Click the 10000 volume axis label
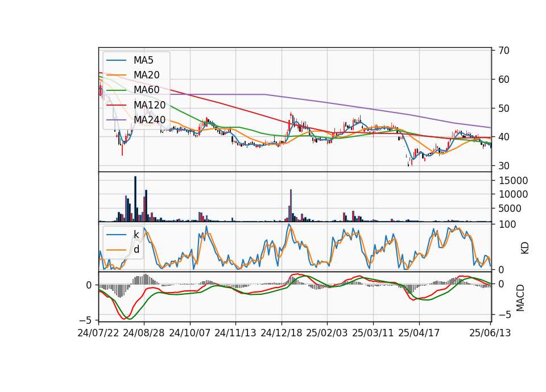The image size is (546, 392). tap(513, 194)
